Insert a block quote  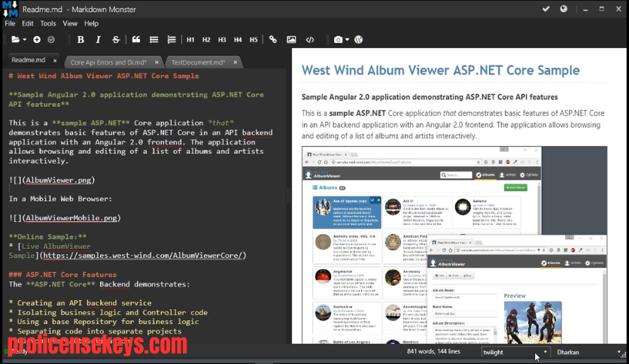pos(136,40)
